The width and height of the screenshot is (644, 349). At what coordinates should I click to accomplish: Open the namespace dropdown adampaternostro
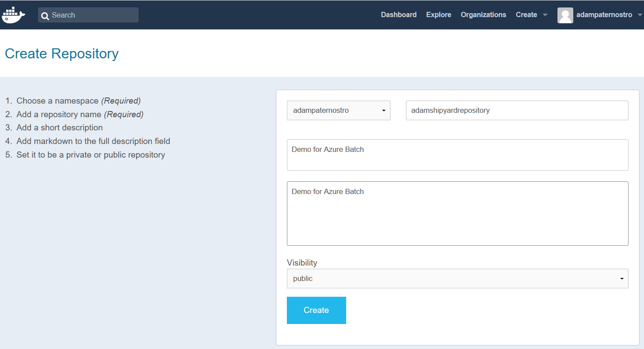tap(338, 110)
